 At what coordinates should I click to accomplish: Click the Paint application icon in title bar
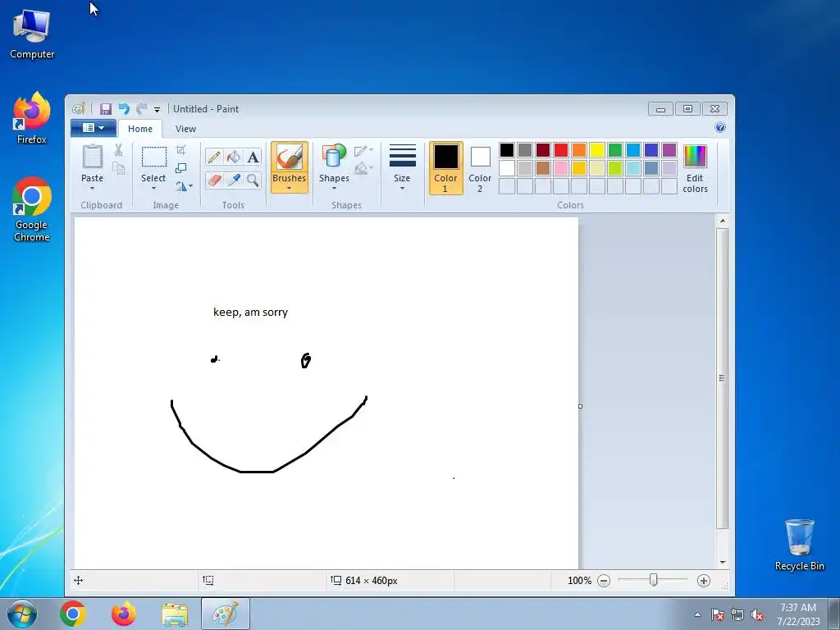(78, 109)
